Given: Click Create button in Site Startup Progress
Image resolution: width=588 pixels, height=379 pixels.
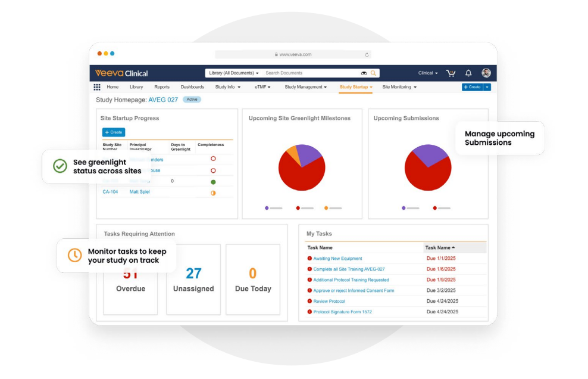Looking at the screenshot, I should point(114,132).
